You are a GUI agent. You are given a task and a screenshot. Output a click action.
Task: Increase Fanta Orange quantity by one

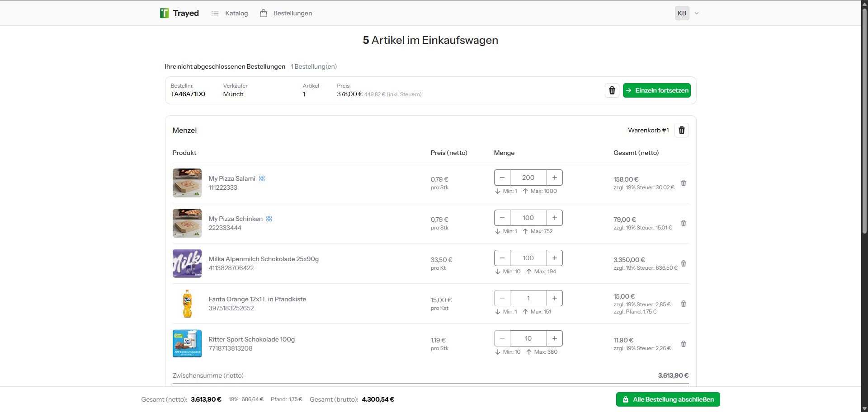pyautogui.click(x=554, y=298)
